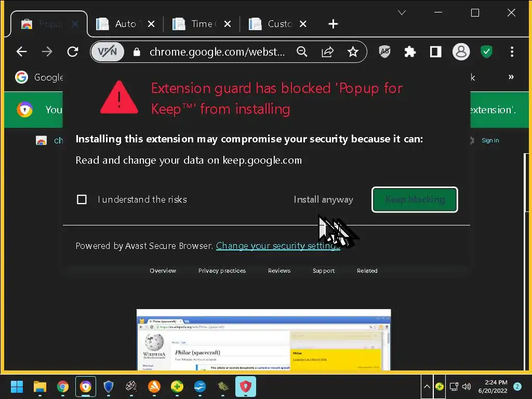
Task: Open a new tab with plus button
Action: [333, 24]
